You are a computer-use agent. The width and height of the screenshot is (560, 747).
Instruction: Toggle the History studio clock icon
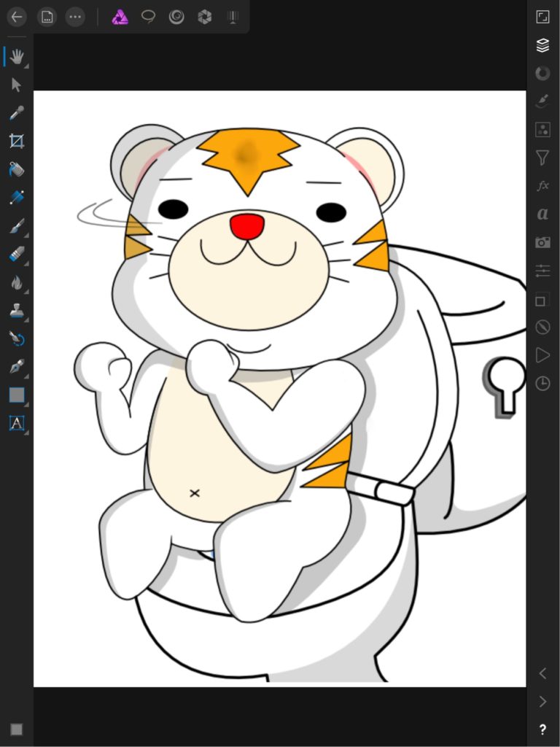(542, 383)
